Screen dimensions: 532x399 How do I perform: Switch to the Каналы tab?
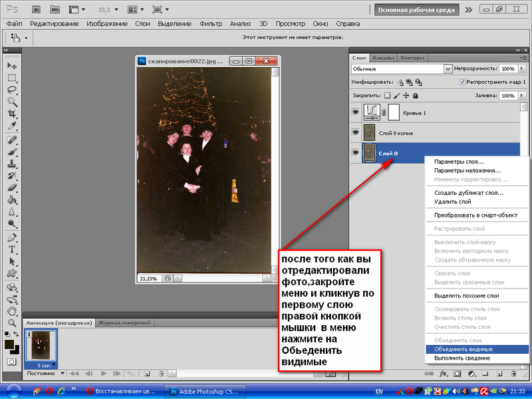pos(383,57)
